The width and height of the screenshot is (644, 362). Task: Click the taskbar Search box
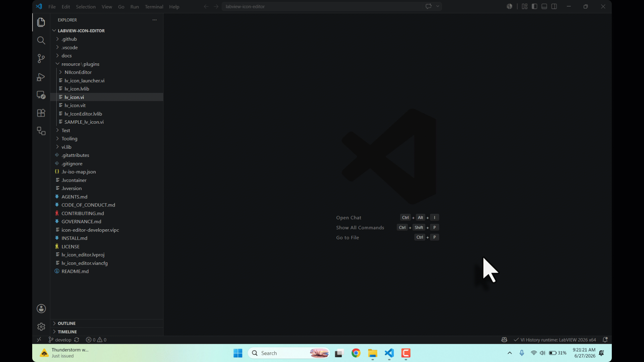289,353
